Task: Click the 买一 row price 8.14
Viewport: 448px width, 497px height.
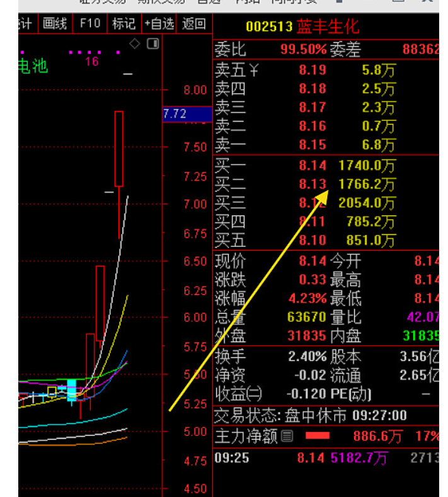Action: tap(313, 165)
